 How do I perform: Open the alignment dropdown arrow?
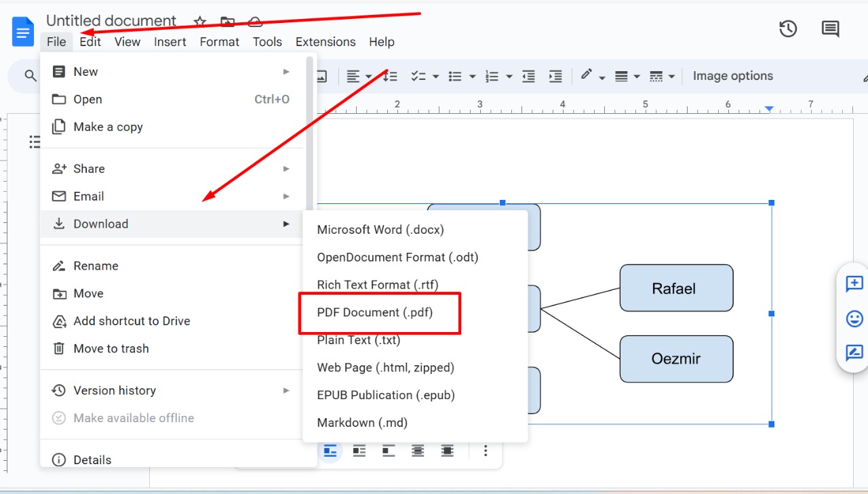coord(368,77)
